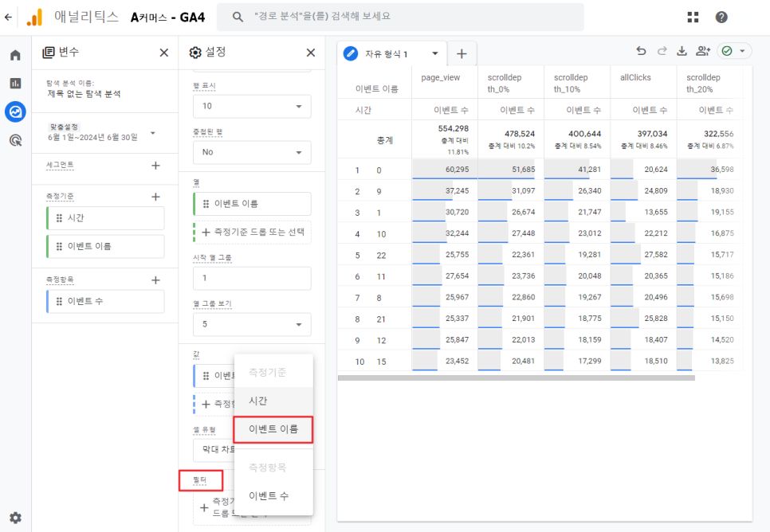
Task: Click the scrolldep th_0% column header
Action: (x=505, y=84)
